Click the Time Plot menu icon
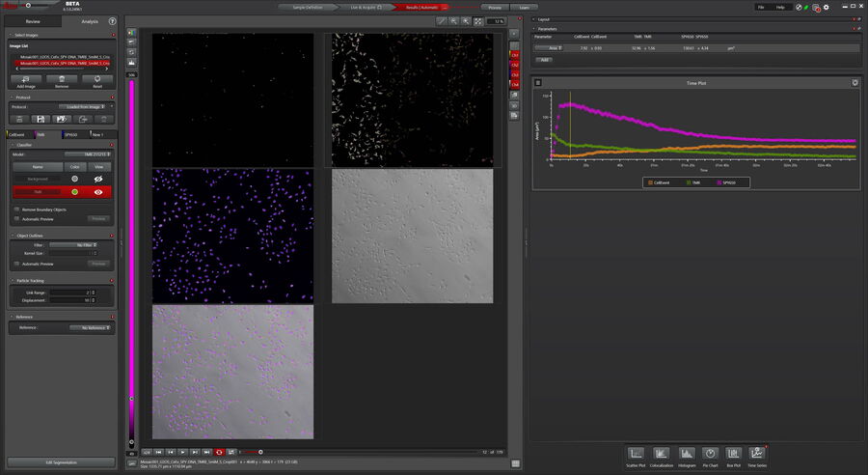This screenshot has height=475, width=868. point(537,83)
